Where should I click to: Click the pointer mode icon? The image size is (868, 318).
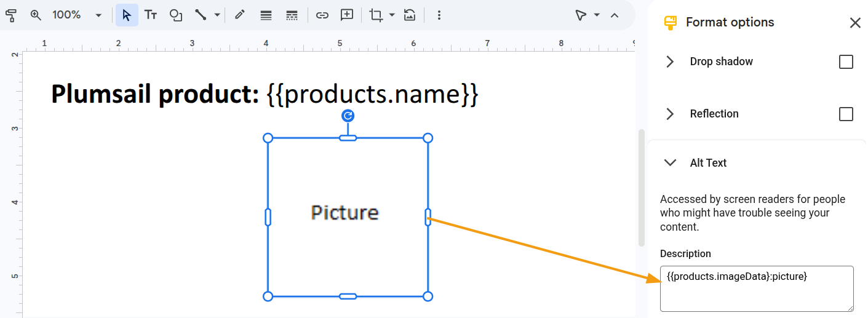pyautogui.click(x=581, y=15)
